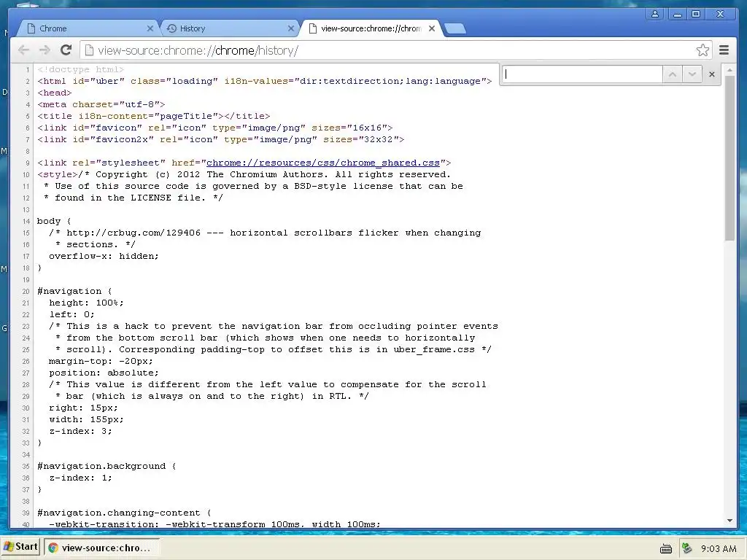
Task: Click the vertical scrollbar thumb
Action: coord(729,158)
